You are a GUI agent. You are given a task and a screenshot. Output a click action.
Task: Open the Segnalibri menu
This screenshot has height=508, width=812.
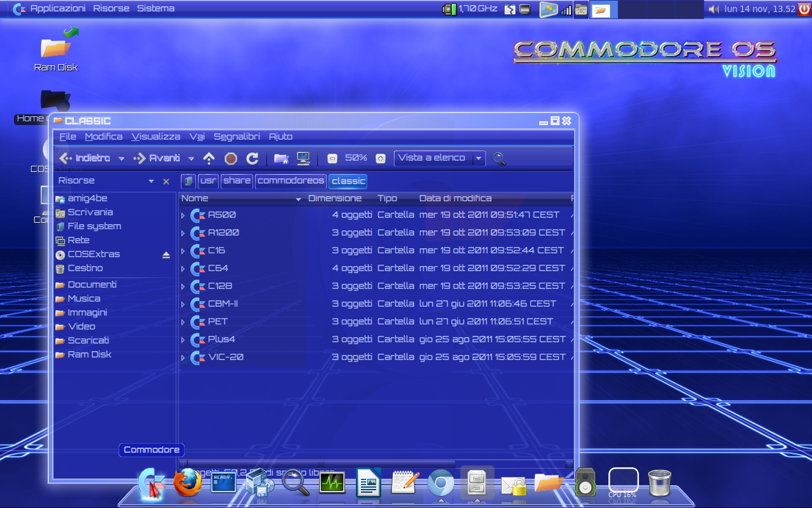pos(236,136)
